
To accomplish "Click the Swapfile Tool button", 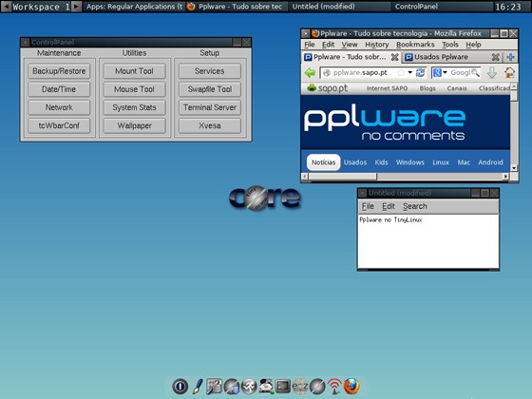I will [x=210, y=89].
